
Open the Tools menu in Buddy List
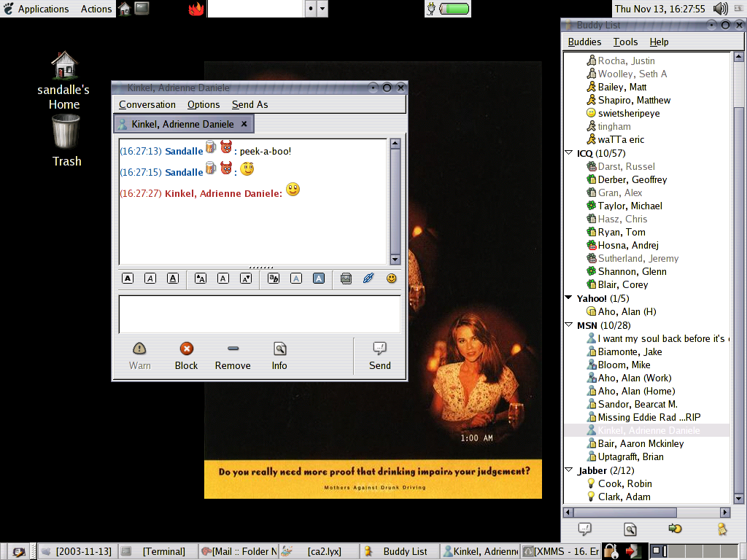click(625, 42)
